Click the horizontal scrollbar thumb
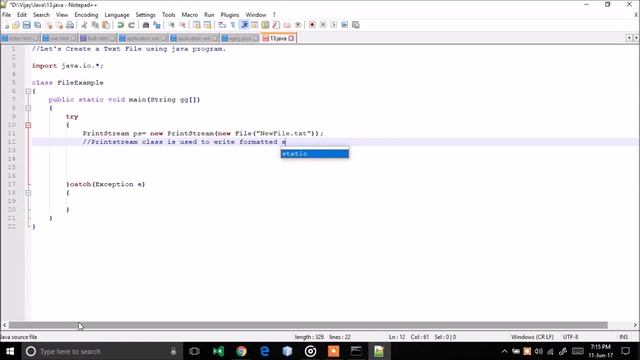Image resolution: width=640 pixels, height=360 pixels. (x=308, y=325)
